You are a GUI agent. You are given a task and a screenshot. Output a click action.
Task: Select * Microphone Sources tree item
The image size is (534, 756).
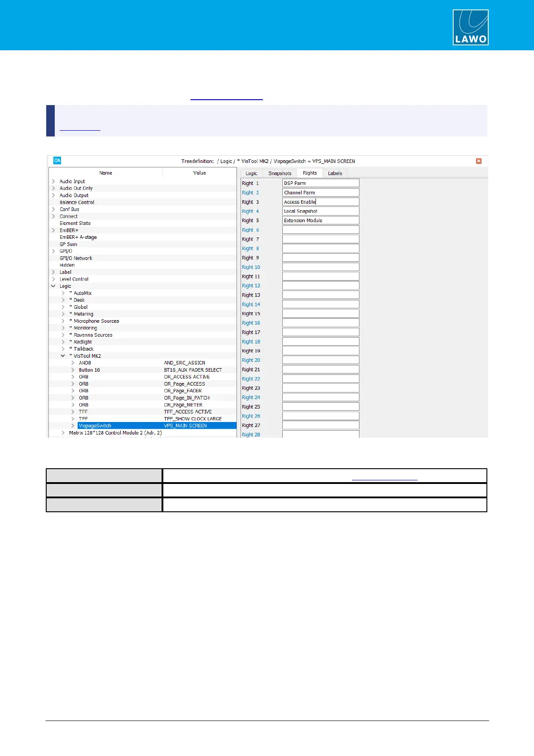94,321
